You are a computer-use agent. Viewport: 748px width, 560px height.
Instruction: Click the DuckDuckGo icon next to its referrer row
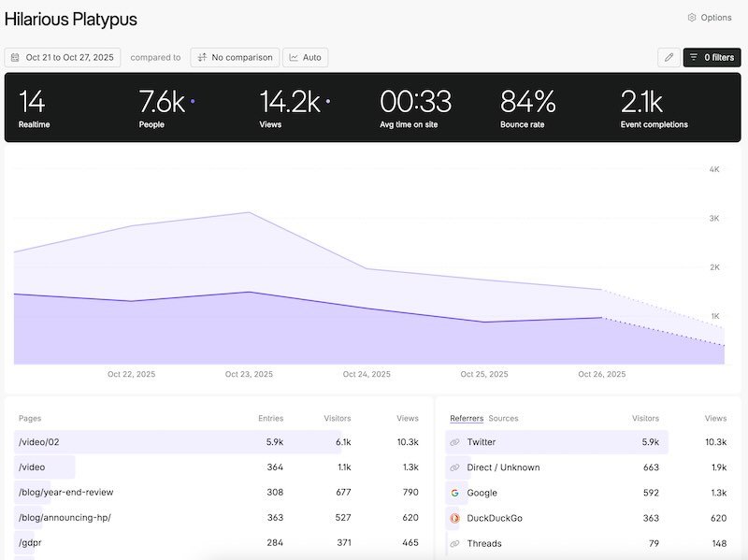click(x=454, y=518)
